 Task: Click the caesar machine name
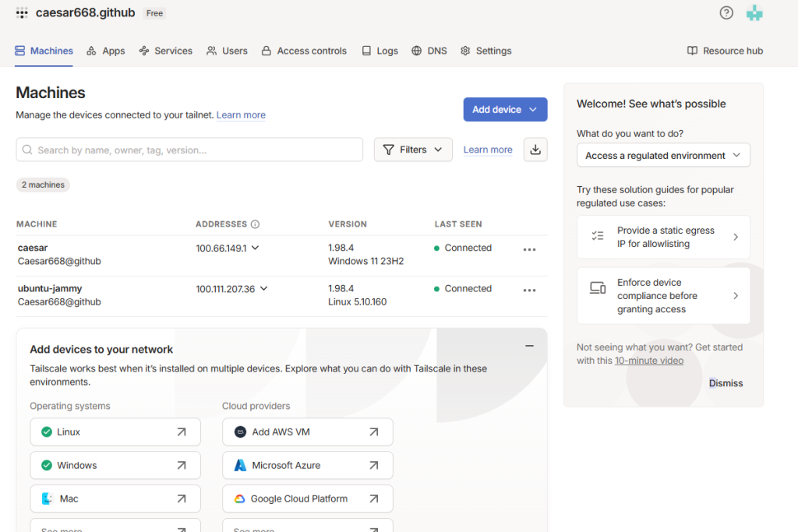[33, 248]
